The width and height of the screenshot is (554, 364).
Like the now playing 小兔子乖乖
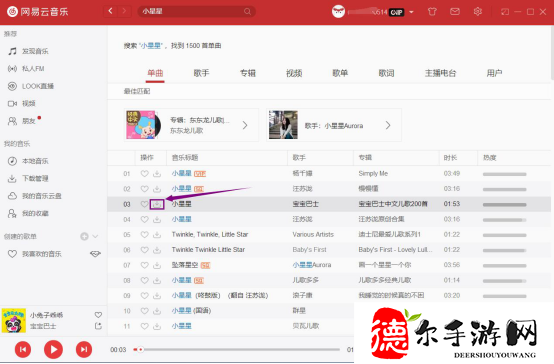pos(98,315)
